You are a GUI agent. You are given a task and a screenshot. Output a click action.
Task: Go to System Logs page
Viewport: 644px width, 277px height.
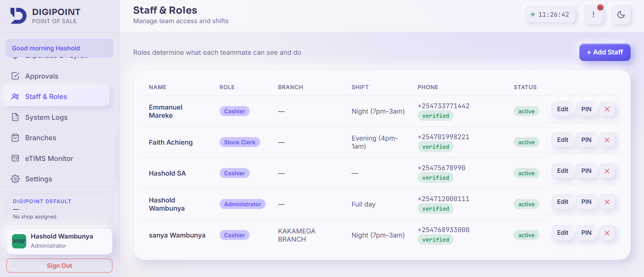pos(57,117)
